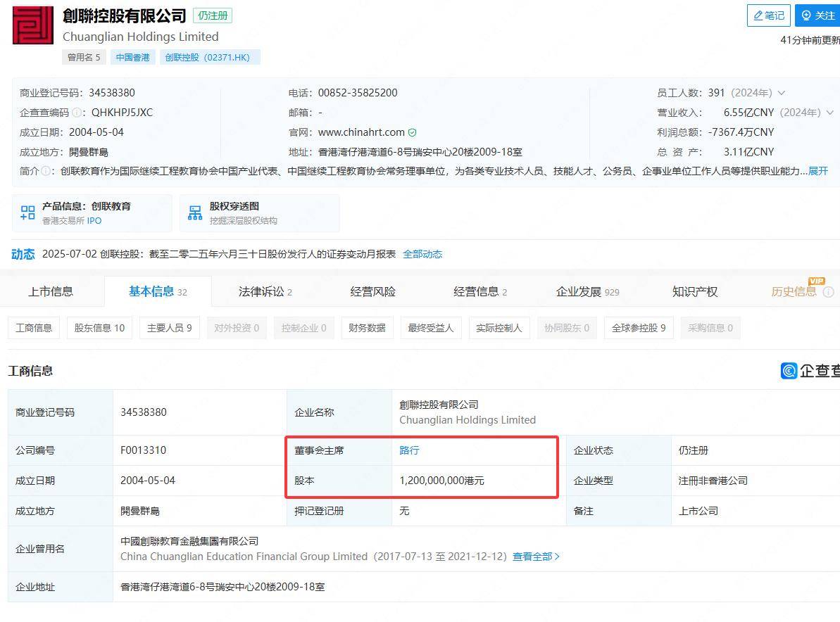Click the 仍注册 status badge
The height and width of the screenshot is (622, 840).
pyautogui.click(x=213, y=15)
